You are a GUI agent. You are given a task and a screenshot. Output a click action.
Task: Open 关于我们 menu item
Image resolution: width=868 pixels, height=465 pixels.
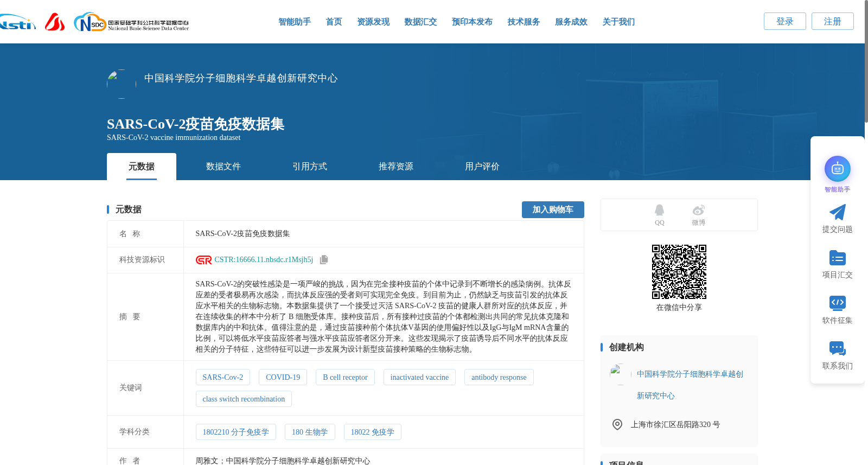coord(618,22)
